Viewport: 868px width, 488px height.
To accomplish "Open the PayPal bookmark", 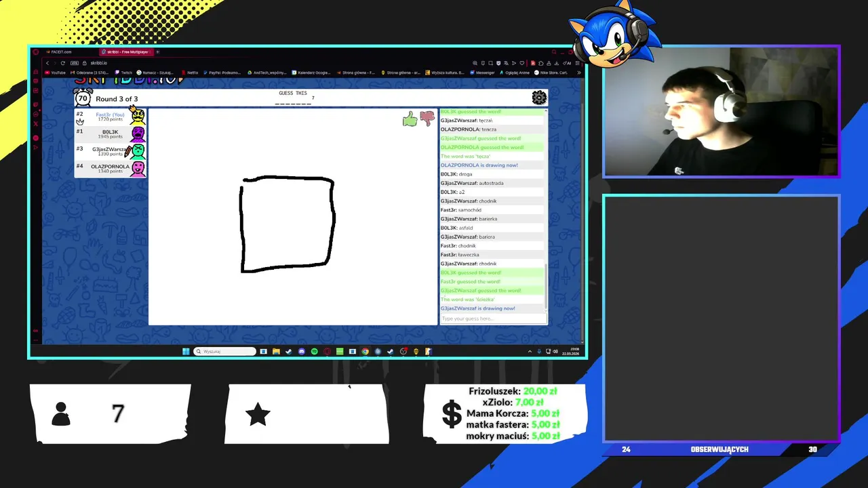I will click(x=223, y=73).
